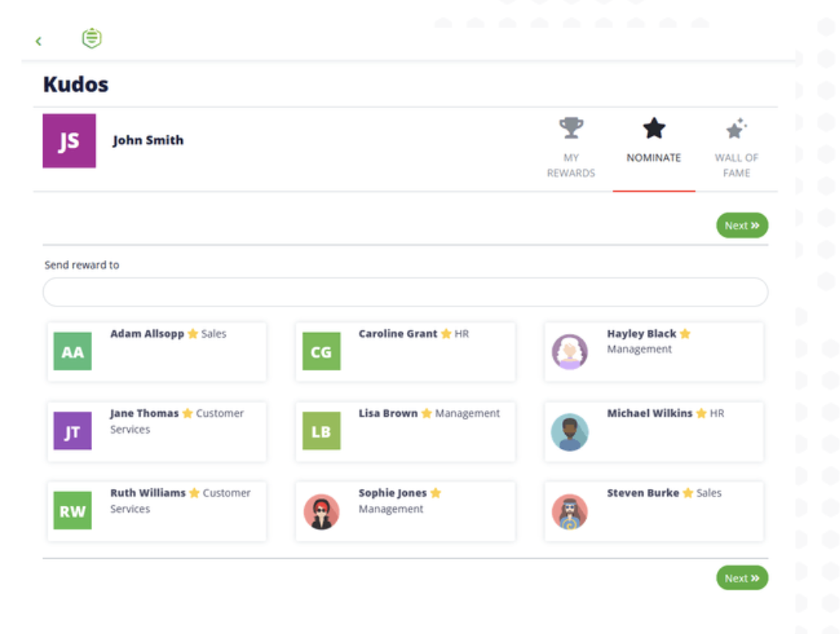This screenshot has width=840, height=634.
Task: Click the Send reward to input field
Action: pos(405,292)
